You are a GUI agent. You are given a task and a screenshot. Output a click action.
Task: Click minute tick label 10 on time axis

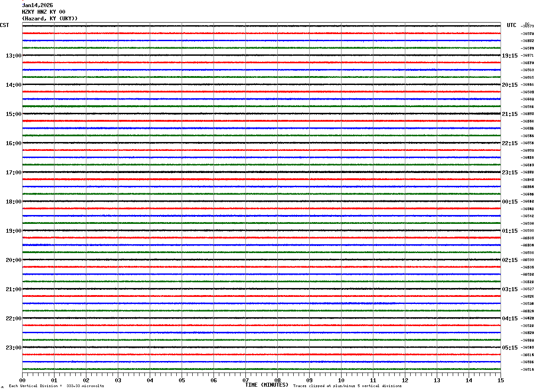click(x=342, y=380)
